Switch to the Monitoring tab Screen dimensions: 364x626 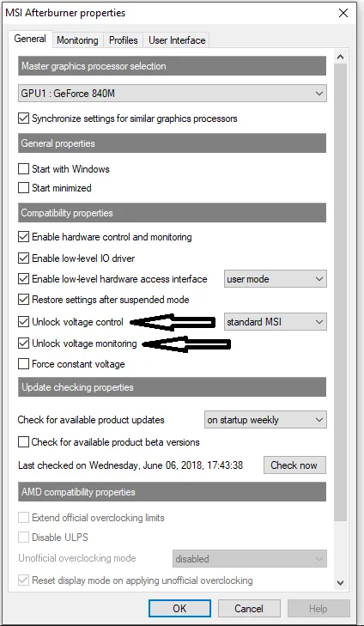point(77,40)
